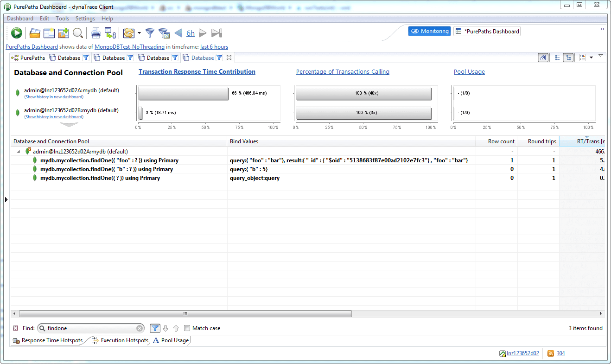Click the skip-to-latest arrow icon
Screen dimensions: 611x364
tap(216, 33)
